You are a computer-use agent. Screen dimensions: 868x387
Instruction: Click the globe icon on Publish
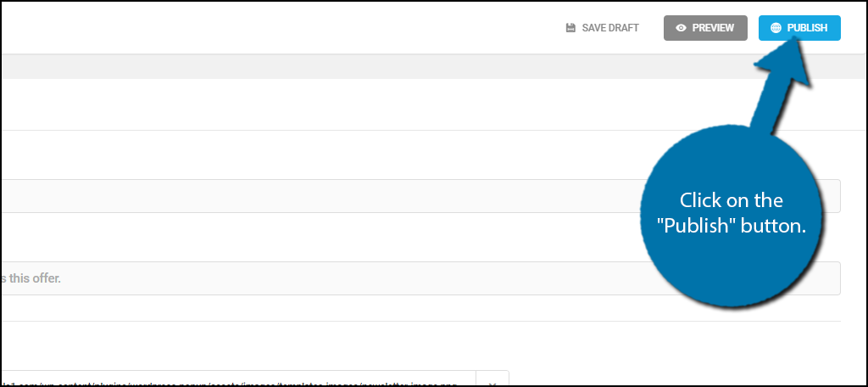click(x=776, y=28)
